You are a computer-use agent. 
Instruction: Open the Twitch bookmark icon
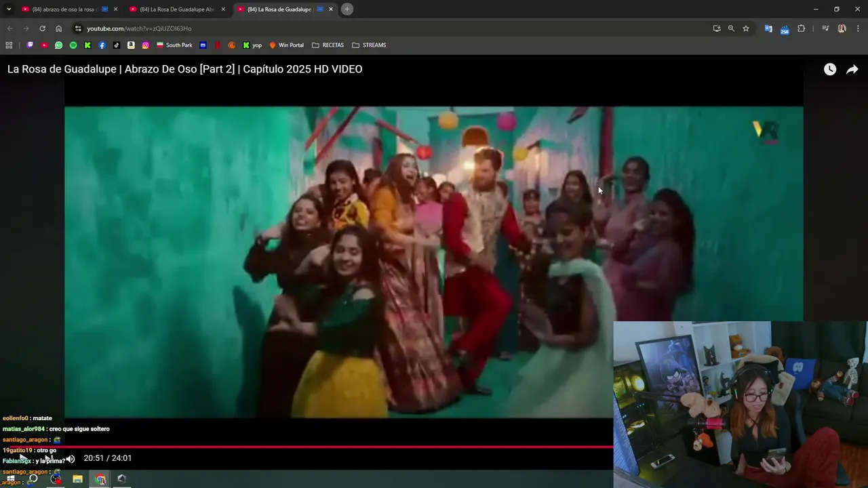[30, 45]
